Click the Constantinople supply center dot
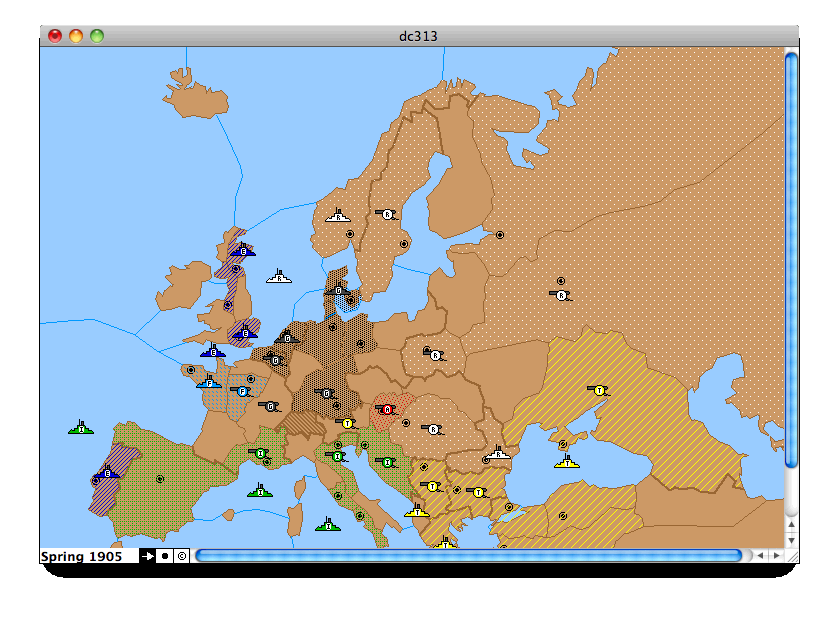Screen dimensions: 839x618 tap(509, 507)
